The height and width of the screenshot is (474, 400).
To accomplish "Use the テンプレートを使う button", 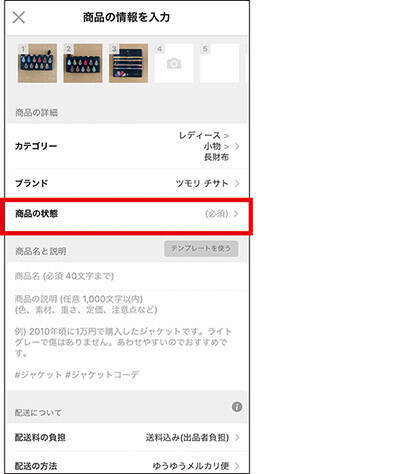I will click(x=201, y=249).
